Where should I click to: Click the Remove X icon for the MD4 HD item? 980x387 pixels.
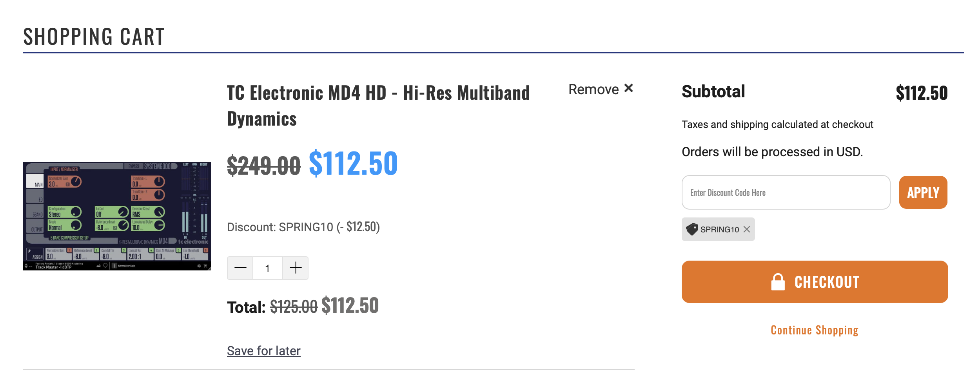pyautogui.click(x=628, y=88)
